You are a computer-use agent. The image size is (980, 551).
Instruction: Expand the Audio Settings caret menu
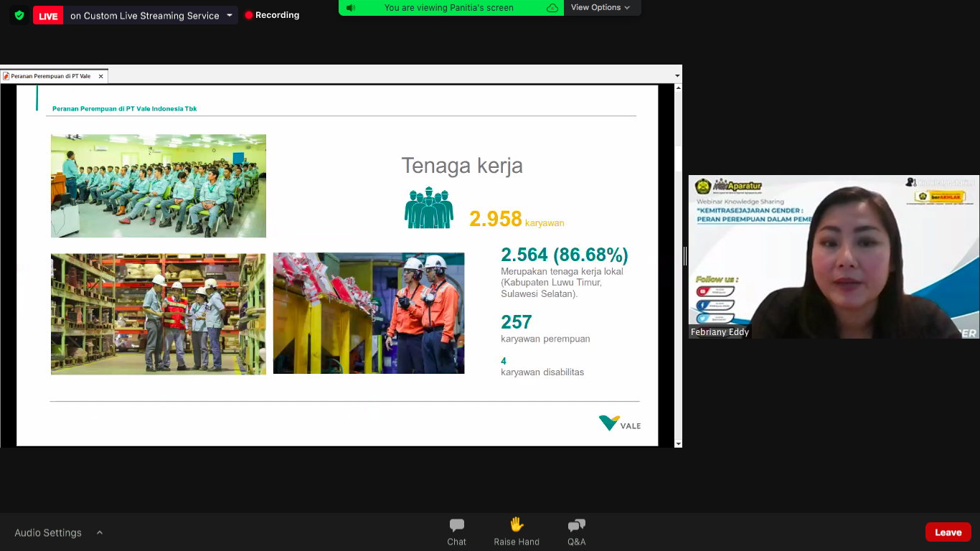(x=100, y=532)
